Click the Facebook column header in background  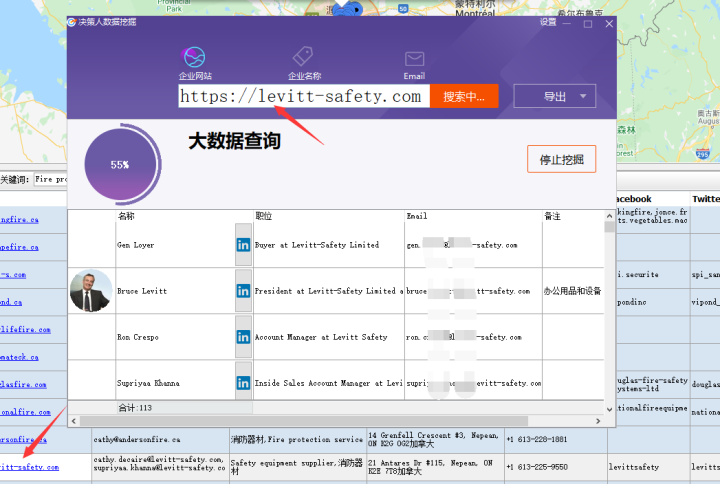652,199
